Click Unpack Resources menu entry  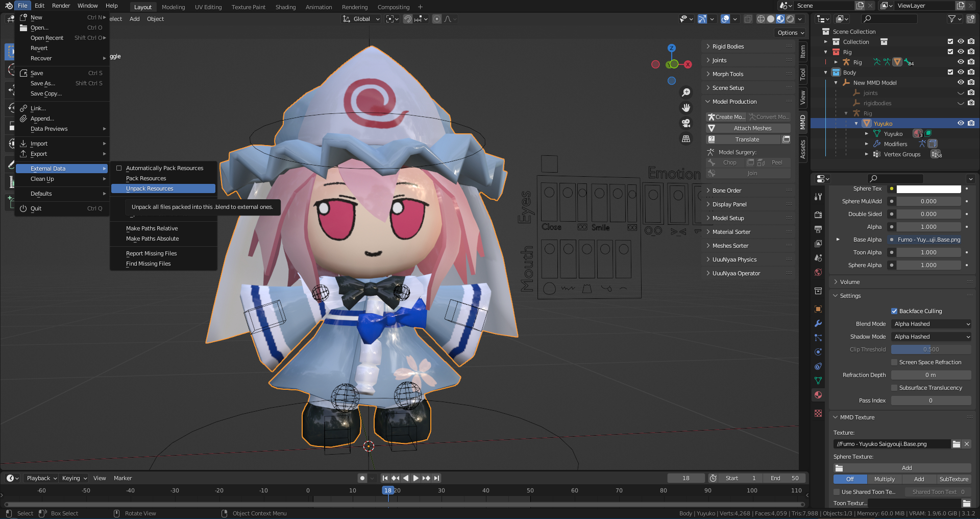(163, 188)
